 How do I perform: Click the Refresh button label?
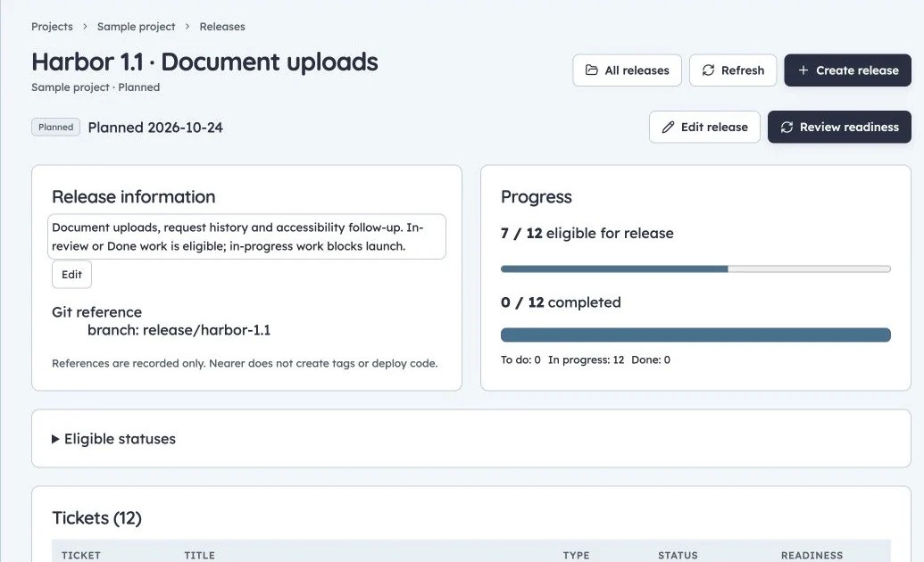point(743,70)
